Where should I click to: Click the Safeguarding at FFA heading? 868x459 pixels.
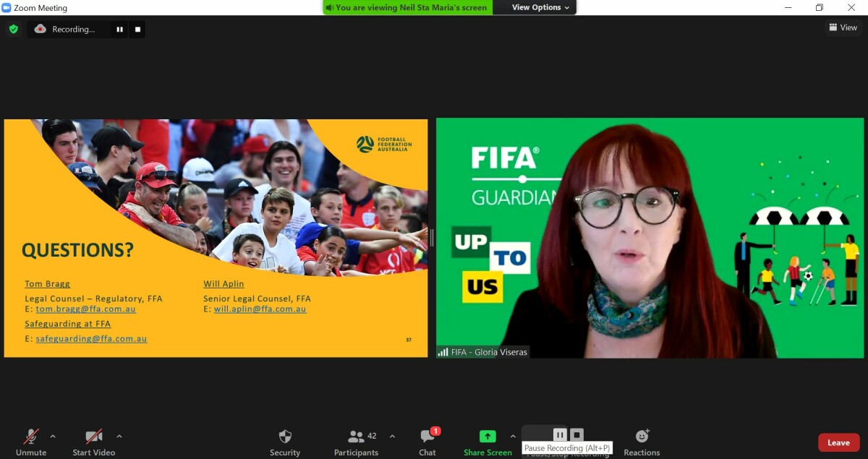(68, 324)
